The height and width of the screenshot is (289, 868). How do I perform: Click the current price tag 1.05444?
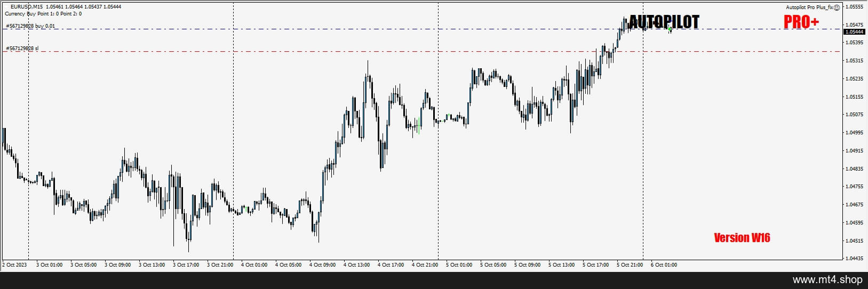[854, 32]
